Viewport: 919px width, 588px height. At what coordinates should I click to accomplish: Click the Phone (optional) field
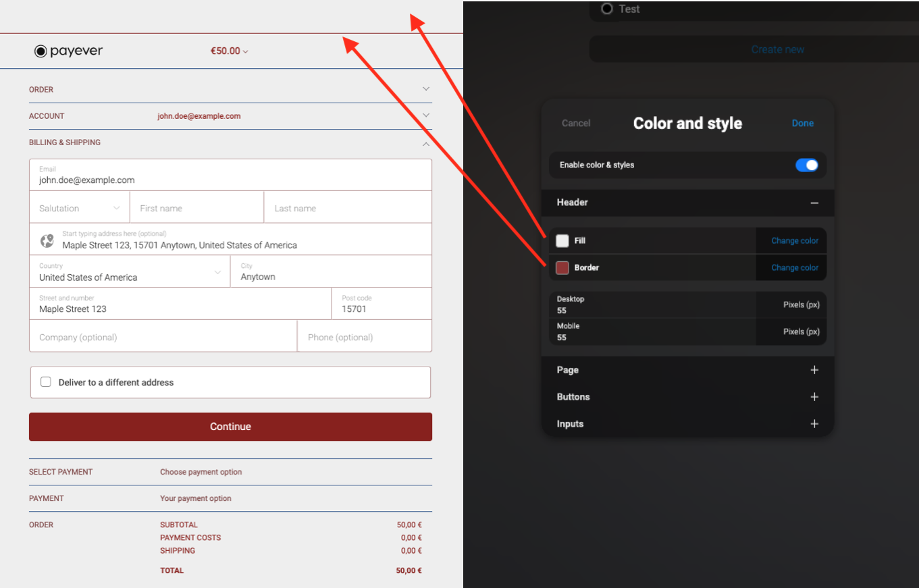pyautogui.click(x=365, y=336)
